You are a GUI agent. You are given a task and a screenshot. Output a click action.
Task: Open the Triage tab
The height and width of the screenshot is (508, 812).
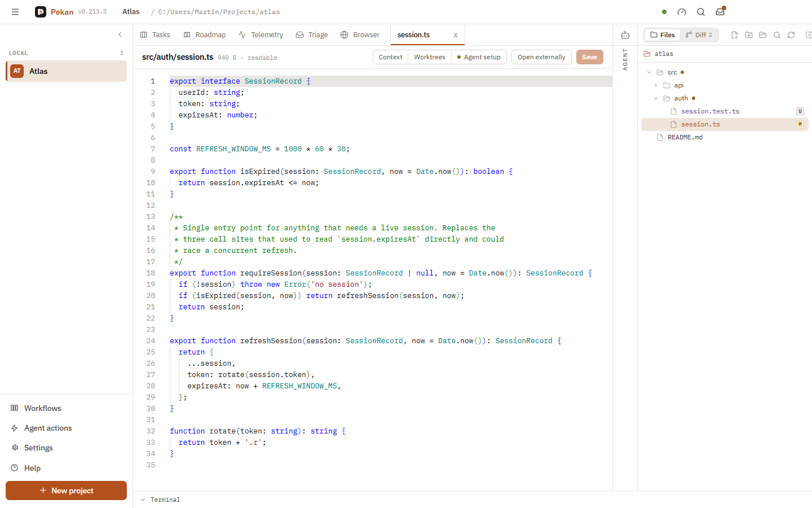pos(312,35)
